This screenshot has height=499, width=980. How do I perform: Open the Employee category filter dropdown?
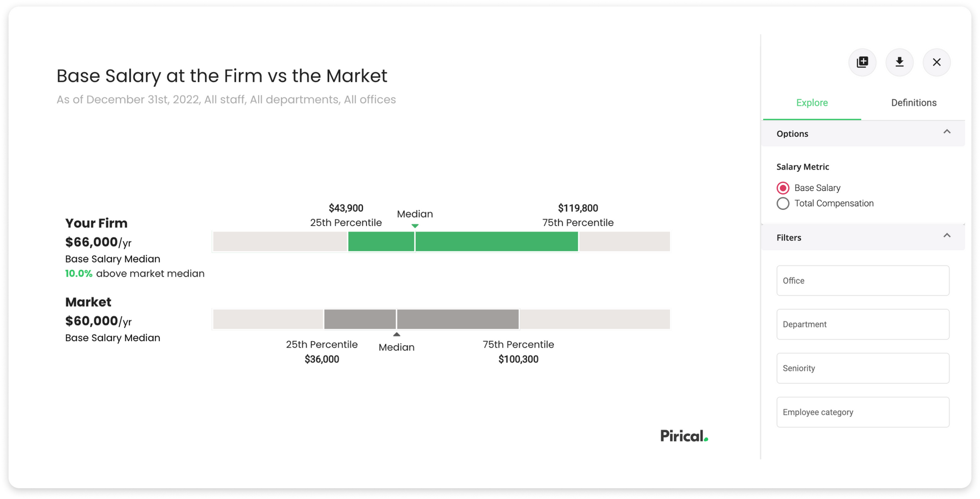(x=863, y=412)
